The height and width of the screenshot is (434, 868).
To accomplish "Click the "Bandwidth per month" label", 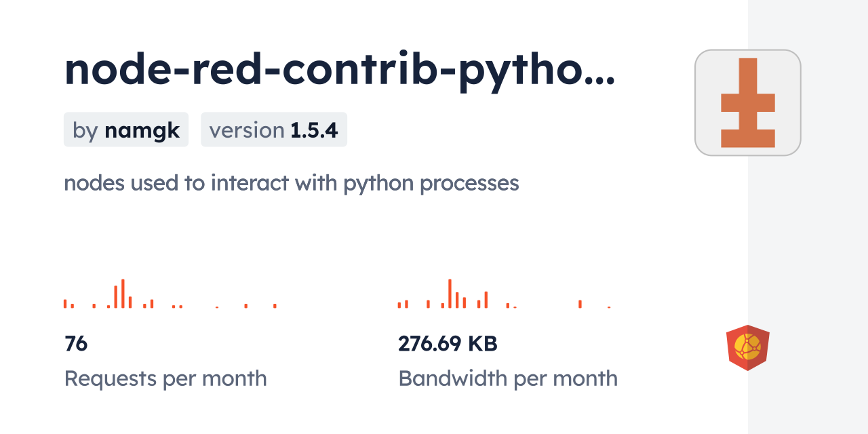I will click(507, 378).
